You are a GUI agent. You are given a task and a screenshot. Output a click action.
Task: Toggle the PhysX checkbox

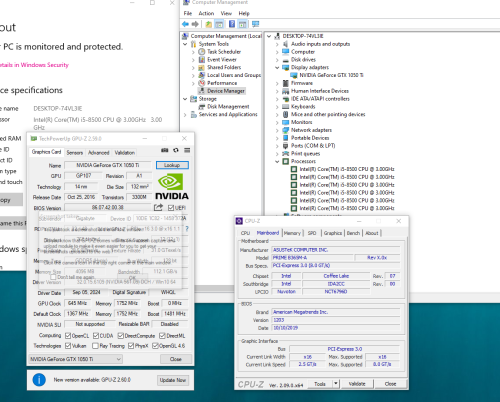point(131,346)
